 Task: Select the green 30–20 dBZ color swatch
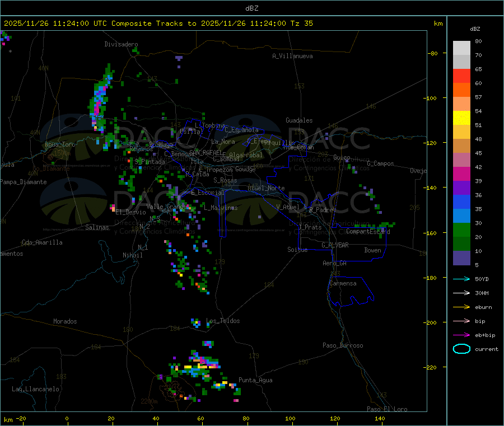coord(461,230)
